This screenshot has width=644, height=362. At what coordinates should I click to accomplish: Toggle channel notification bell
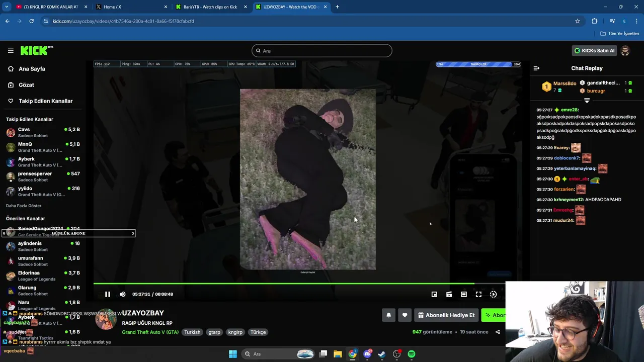click(x=388, y=315)
